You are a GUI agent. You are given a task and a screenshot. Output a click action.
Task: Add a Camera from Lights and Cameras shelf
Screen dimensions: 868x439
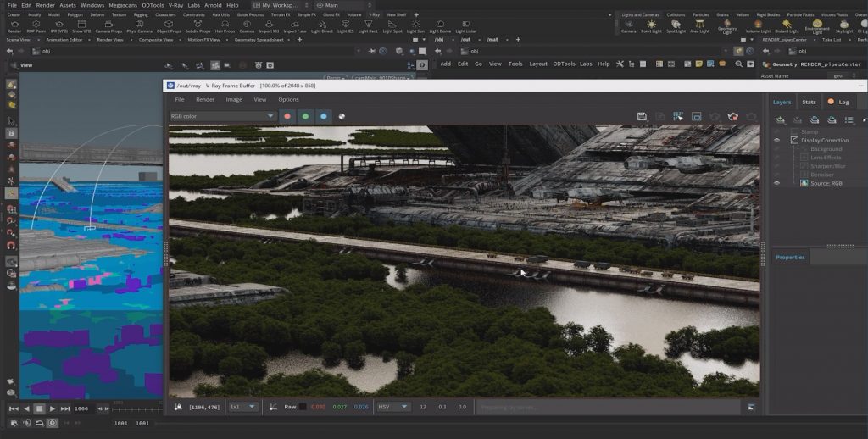coord(628,25)
